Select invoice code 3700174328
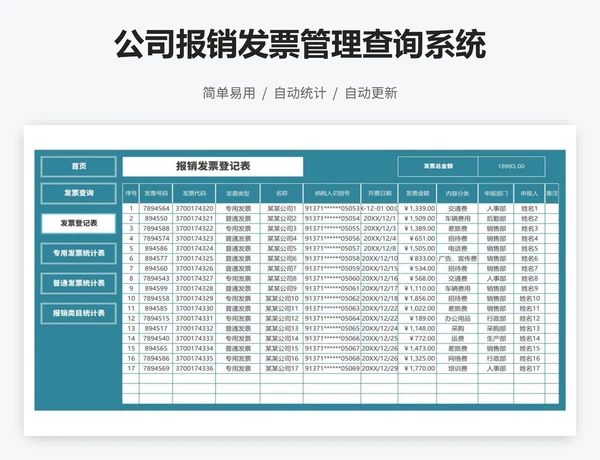The image size is (600, 460). [194, 289]
